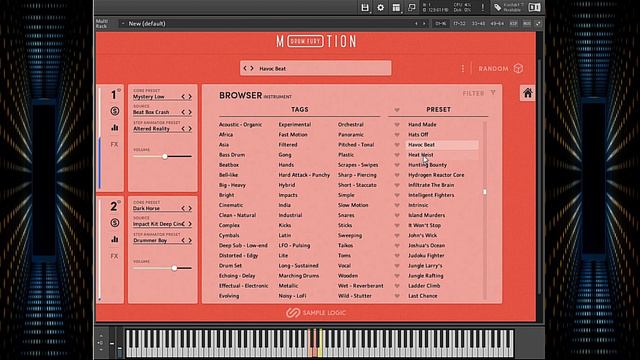Screen dimensions: 640x360
Task: Click the Filter funnel icon
Action: [x=493, y=93]
